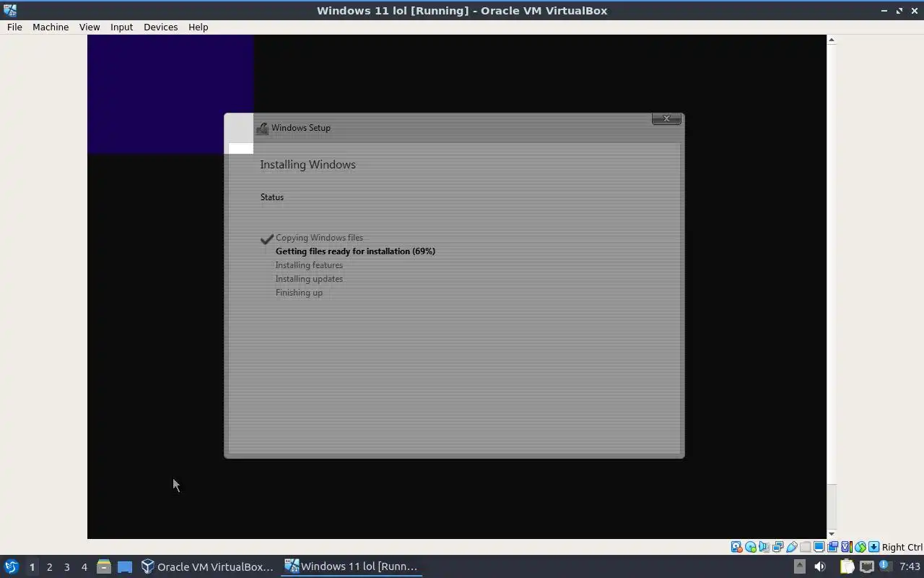Viewport: 924px width, 578px height.
Task: Click the 'Finishing up' step
Action: coord(299,293)
